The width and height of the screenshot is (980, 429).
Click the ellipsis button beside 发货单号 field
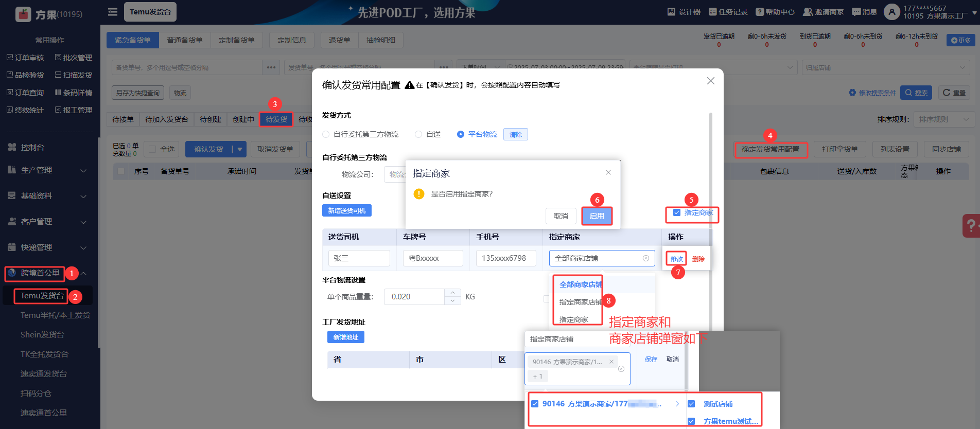(x=444, y=67)
